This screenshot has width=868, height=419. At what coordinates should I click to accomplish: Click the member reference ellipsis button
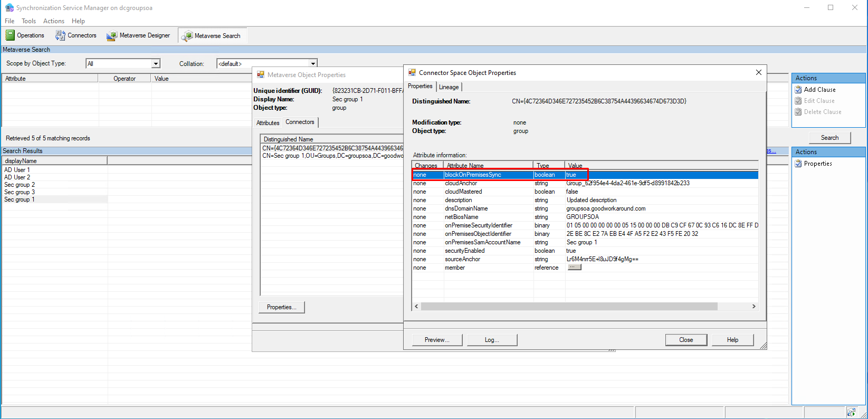574,268
